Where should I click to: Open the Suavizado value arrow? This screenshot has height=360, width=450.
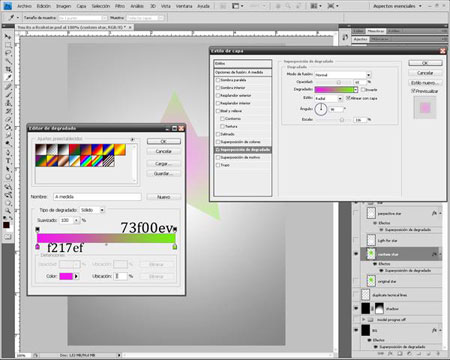76,220
